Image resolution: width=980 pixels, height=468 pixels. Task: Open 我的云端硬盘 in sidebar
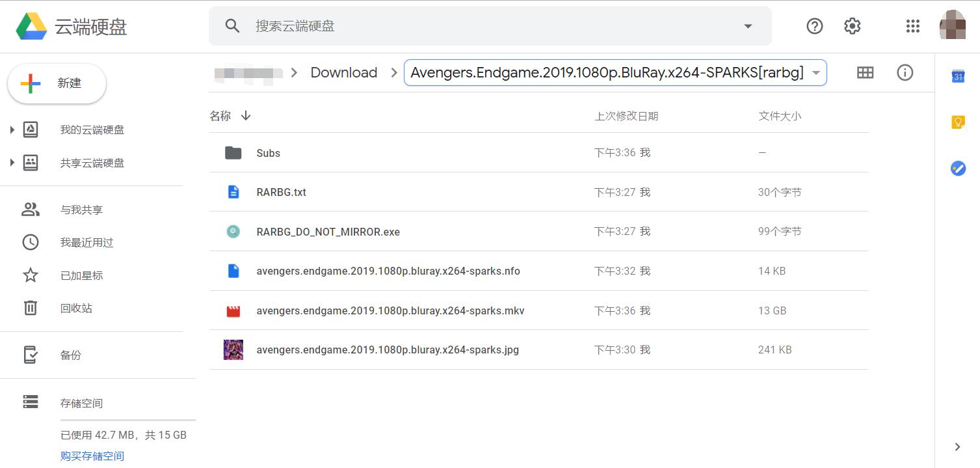(92, 130)
